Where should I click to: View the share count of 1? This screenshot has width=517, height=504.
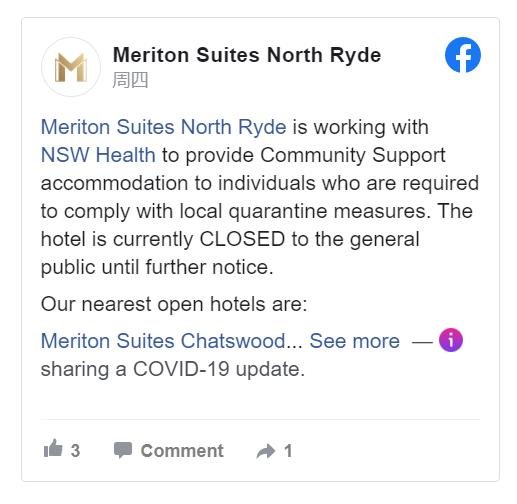288,451
